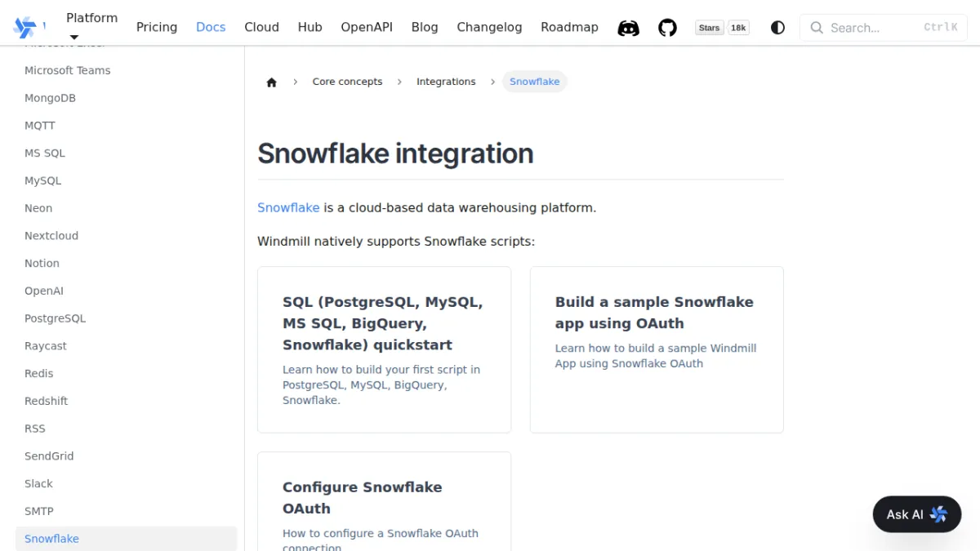Image resolution: width=980 pixels, height=551 pixels.
Task: Go to the Cloud menu item
Action: 261,27
